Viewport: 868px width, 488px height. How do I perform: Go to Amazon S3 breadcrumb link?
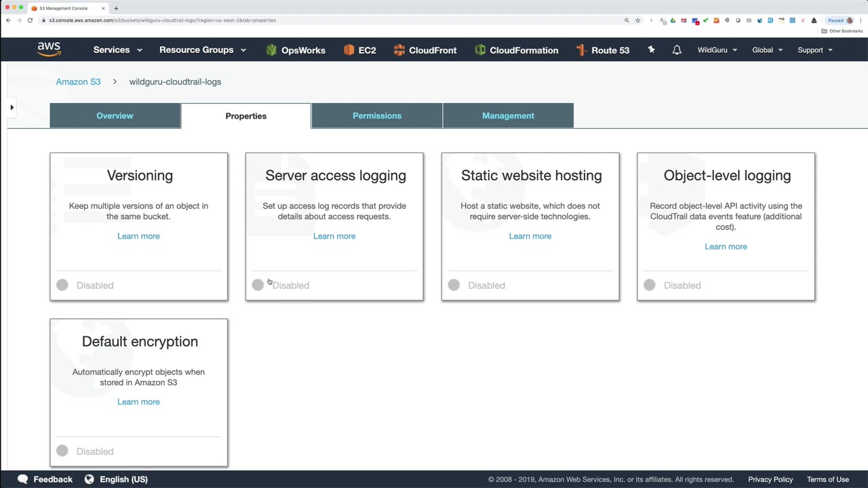78,82
